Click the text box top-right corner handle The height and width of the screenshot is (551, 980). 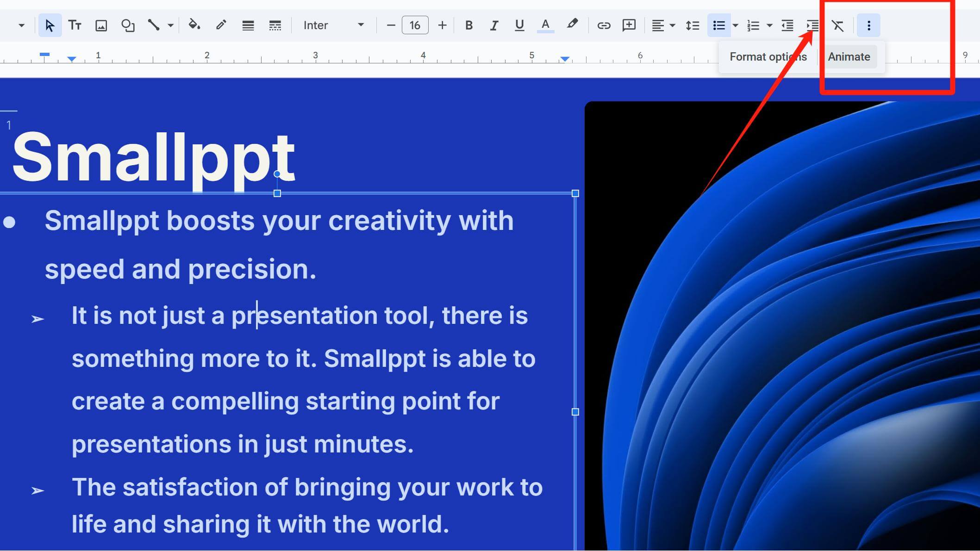pyautogui.click(x=575, y=193)
